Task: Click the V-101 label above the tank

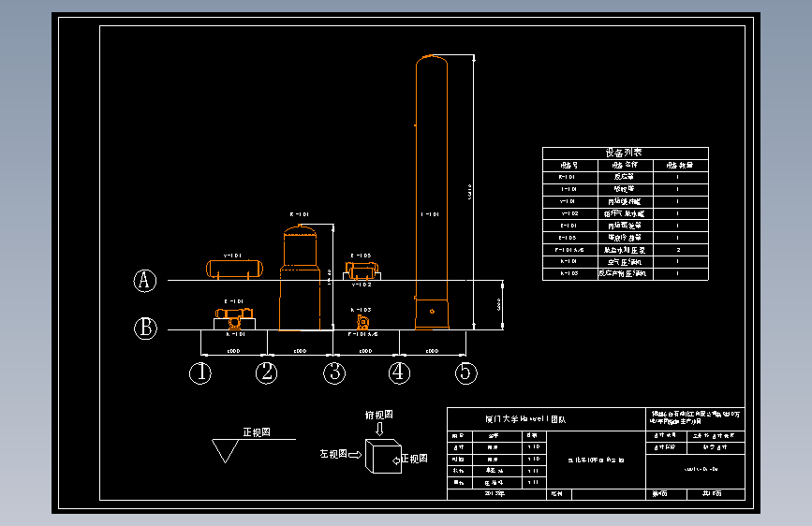Action: 232,256
